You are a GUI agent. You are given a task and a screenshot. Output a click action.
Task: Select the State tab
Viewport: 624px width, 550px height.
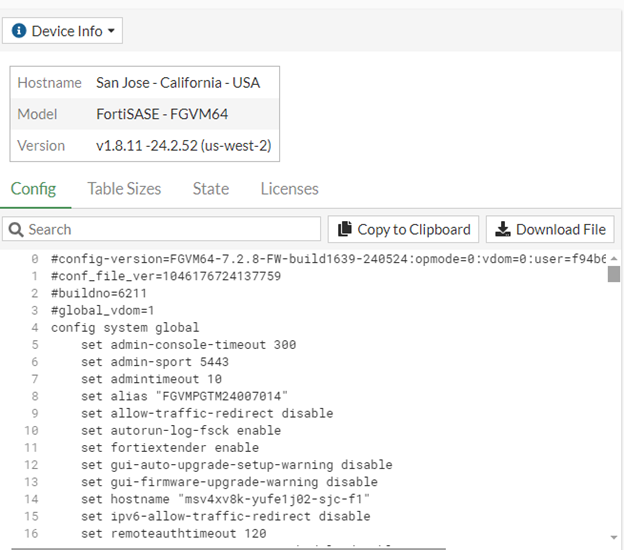pos(210,188)
